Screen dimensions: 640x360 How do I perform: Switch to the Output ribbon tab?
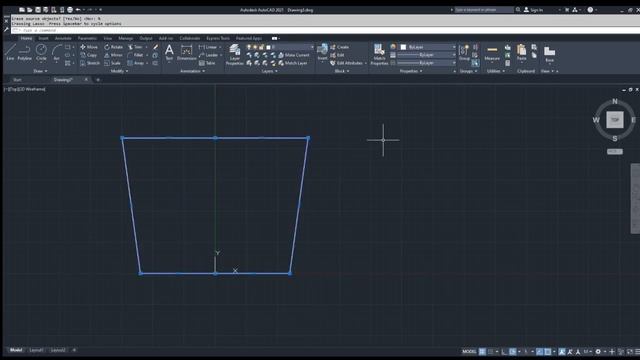[x=146, y=38]
